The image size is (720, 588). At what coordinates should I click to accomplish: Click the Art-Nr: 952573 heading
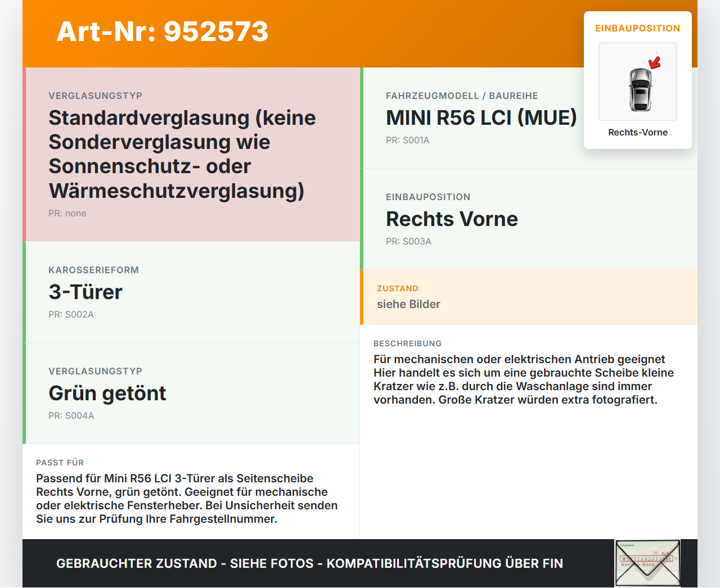click(x=162, y=32)
